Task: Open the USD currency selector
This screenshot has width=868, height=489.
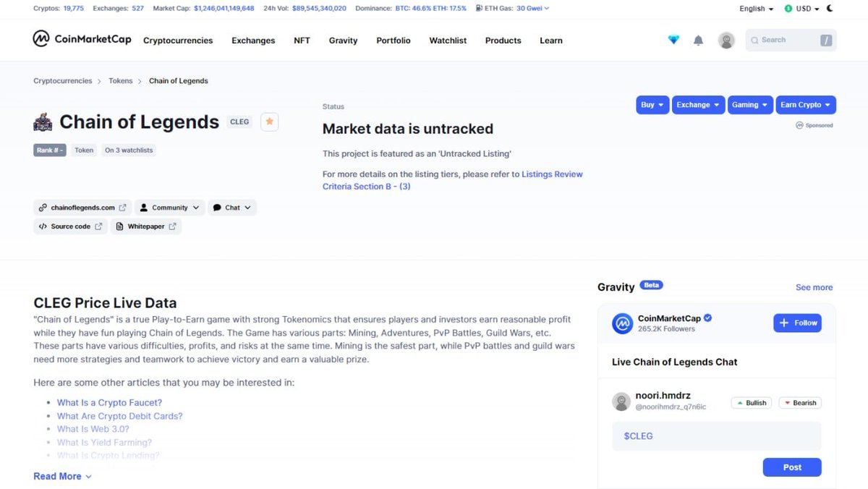Action: [x=802, y=9]
